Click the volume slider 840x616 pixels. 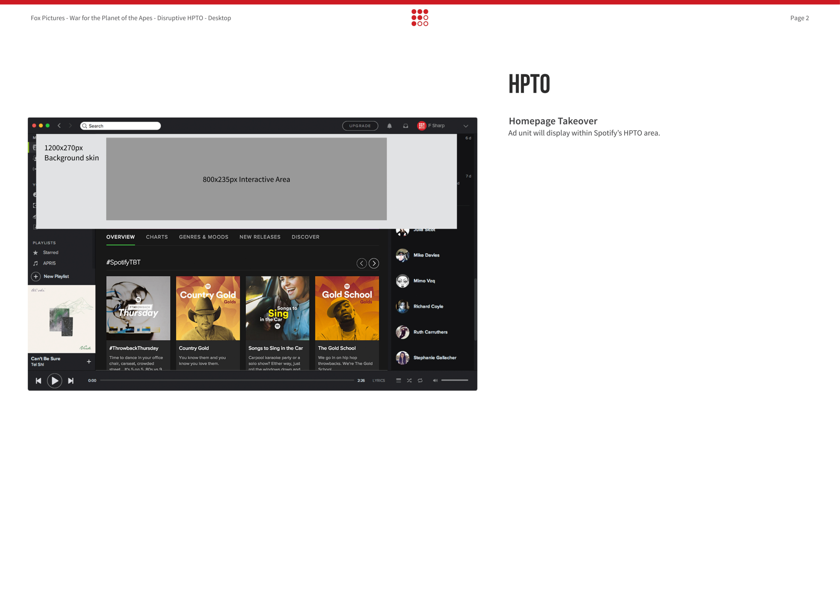[455, 380]
